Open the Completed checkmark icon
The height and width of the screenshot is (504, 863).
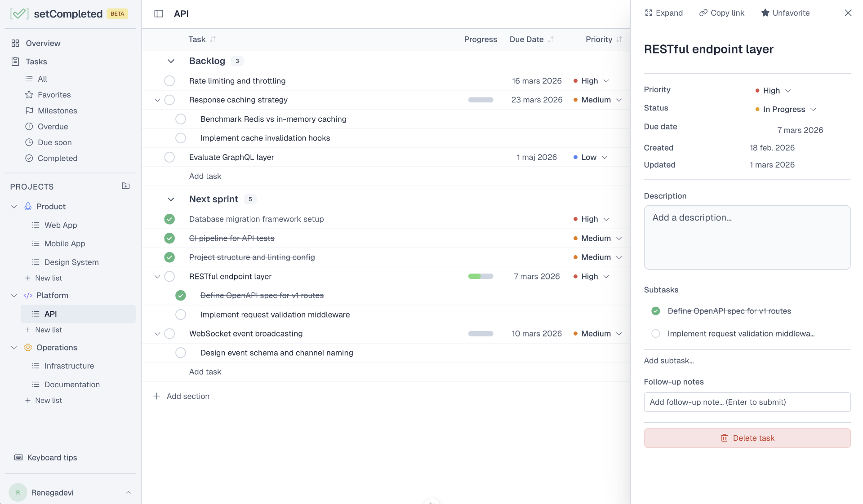pos(29,158)
